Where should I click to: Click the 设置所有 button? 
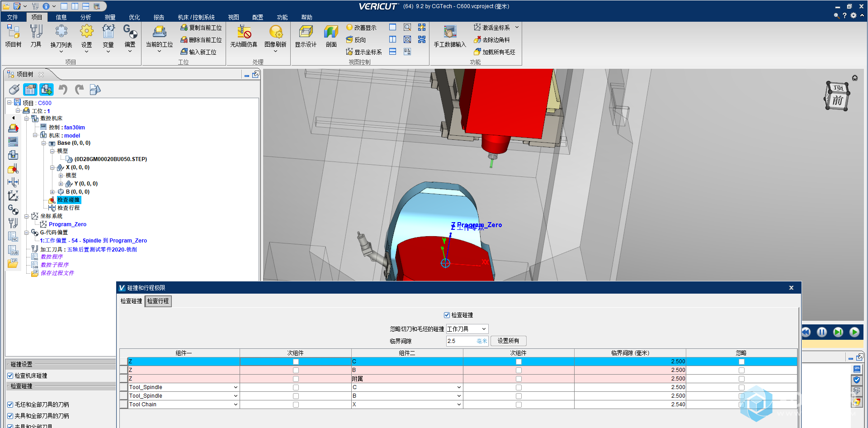[x=508, y=341]
